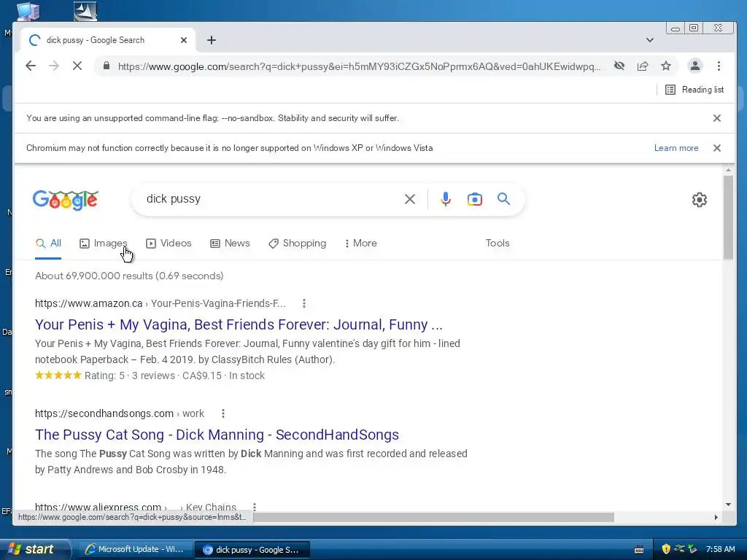This screenshot has height=560, width=747.
Task: Select the All results tab
Action: (x=48, y=244)
